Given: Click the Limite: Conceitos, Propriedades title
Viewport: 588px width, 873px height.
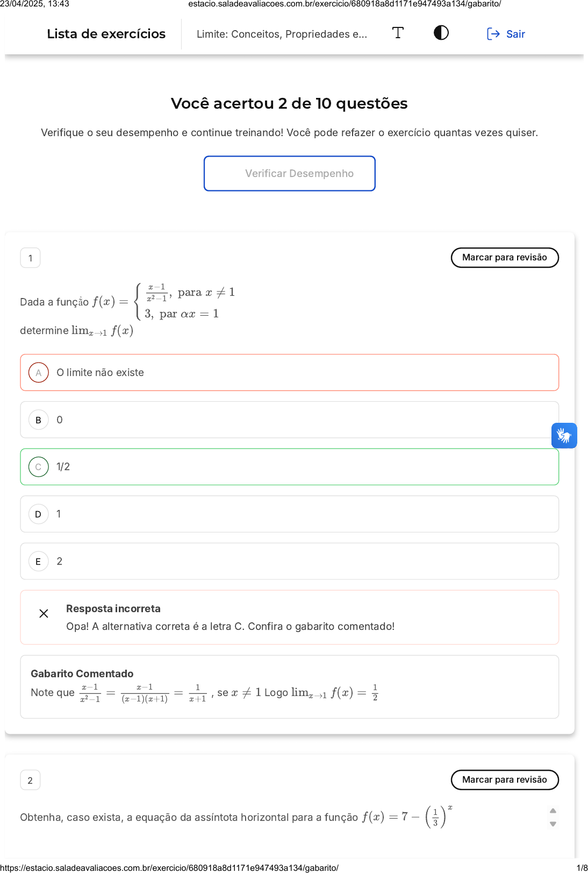Looking at the screenshot, I should pyautogui.click(x=282, y=34).
